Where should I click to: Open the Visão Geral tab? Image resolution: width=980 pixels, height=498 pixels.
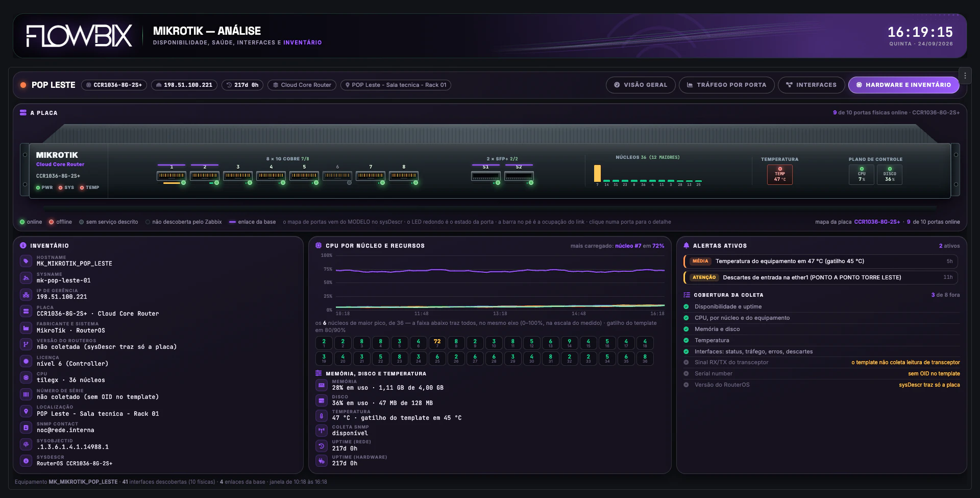click(x=641, y=85)
